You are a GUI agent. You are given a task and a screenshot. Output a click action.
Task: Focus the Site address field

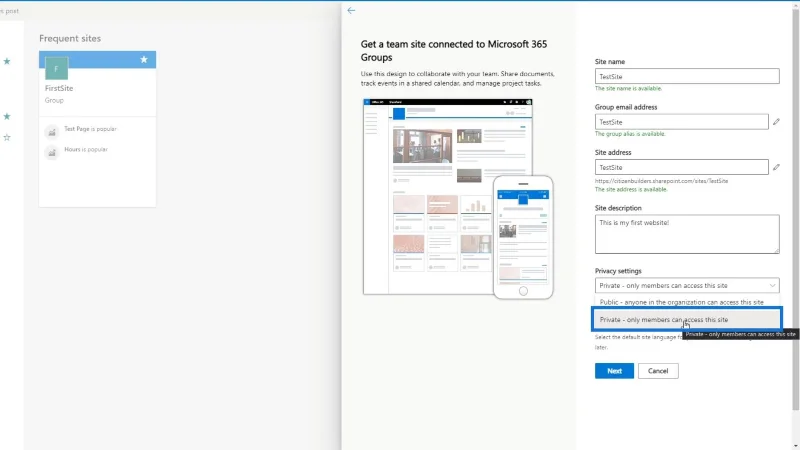(x=682, y=167)
